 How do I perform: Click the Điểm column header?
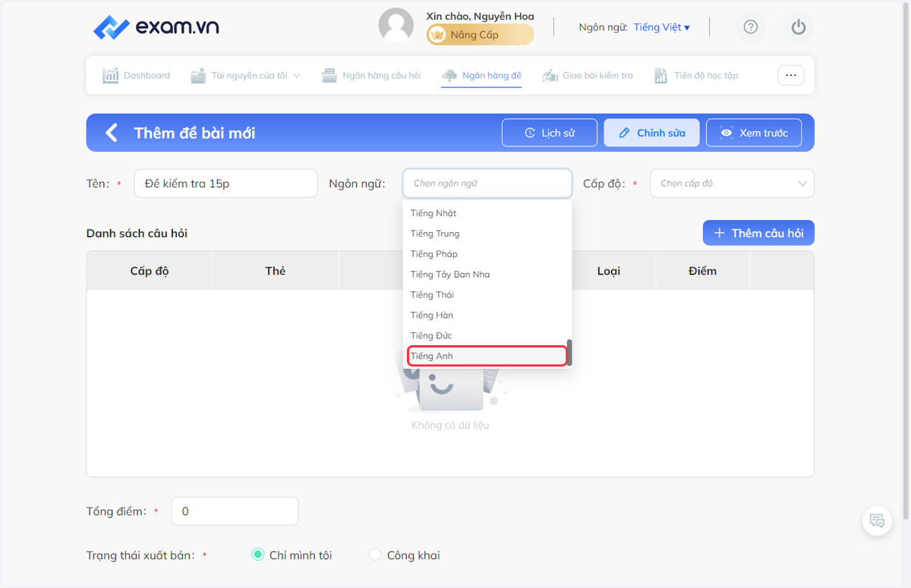point(703,271)
